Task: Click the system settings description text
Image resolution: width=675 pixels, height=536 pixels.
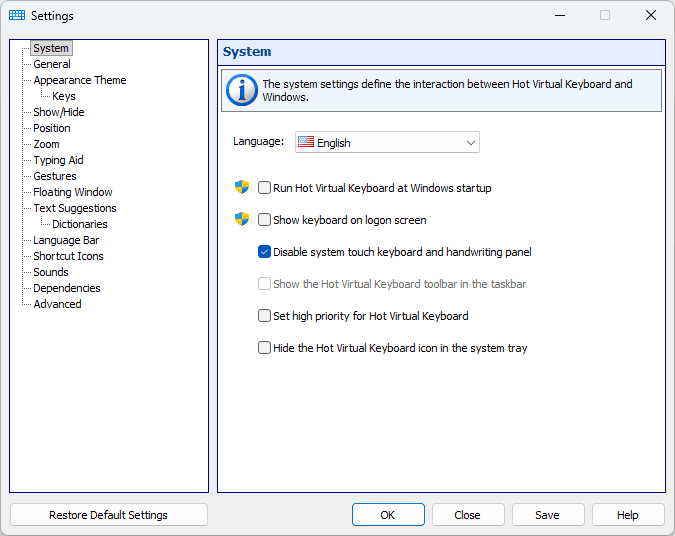Action: pyautogui.click(x=447, y=90)
